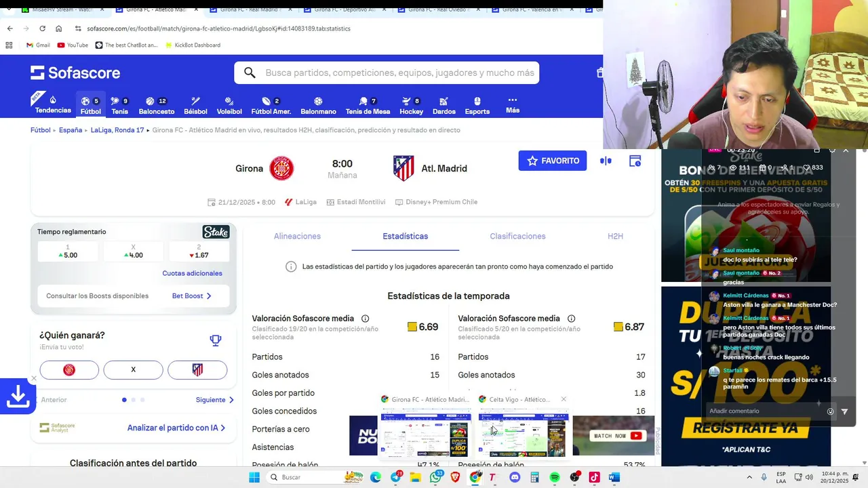Select the Dardos sport icon
This screenshot has width=868, height=488.
click(x=443, y=105)
